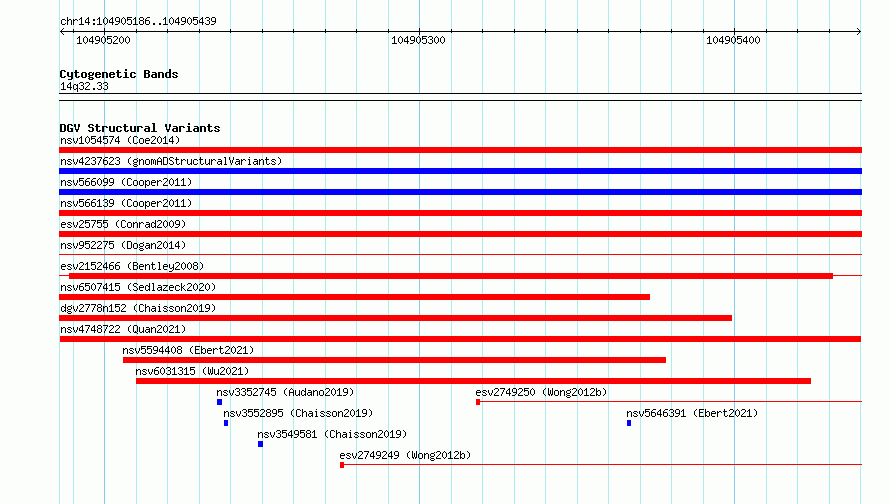Click the red bar under nsv4748722
890x504 pixels.
point(460,339)
